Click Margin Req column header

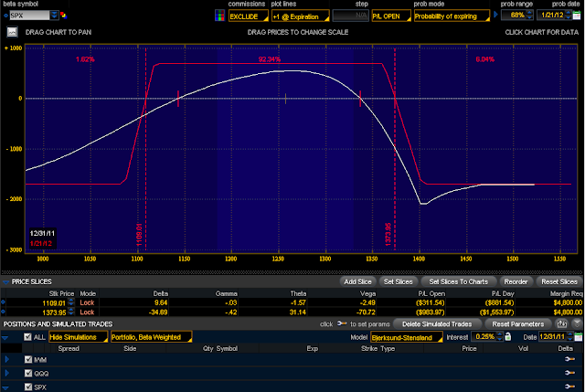point(566,293)
